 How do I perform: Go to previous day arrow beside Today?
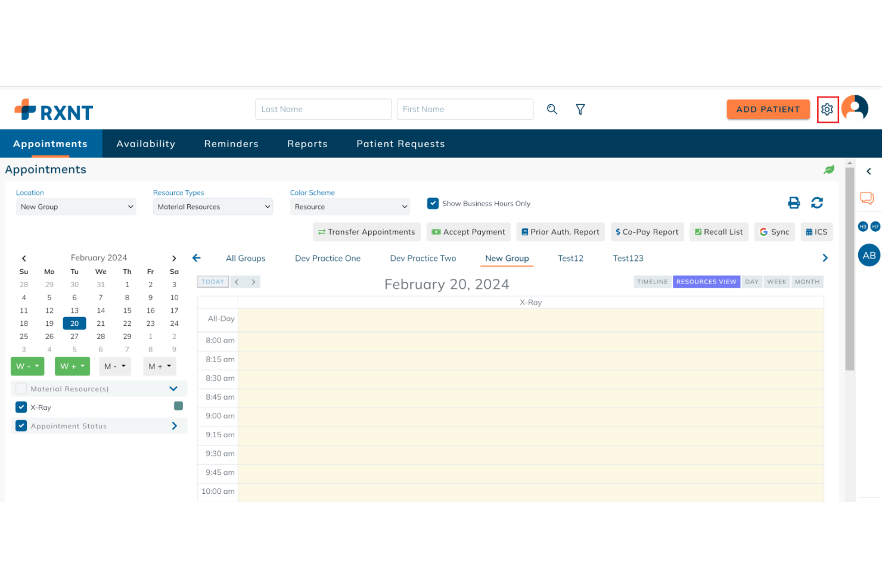(237, 282)
